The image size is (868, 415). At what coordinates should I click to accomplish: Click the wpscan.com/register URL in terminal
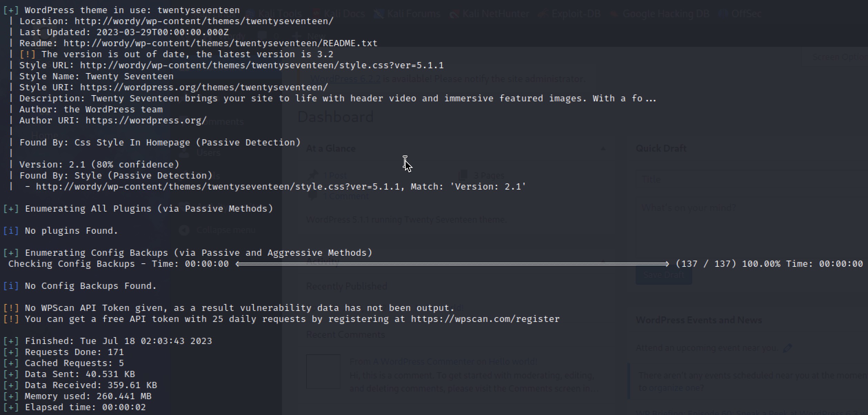point(485,319)
